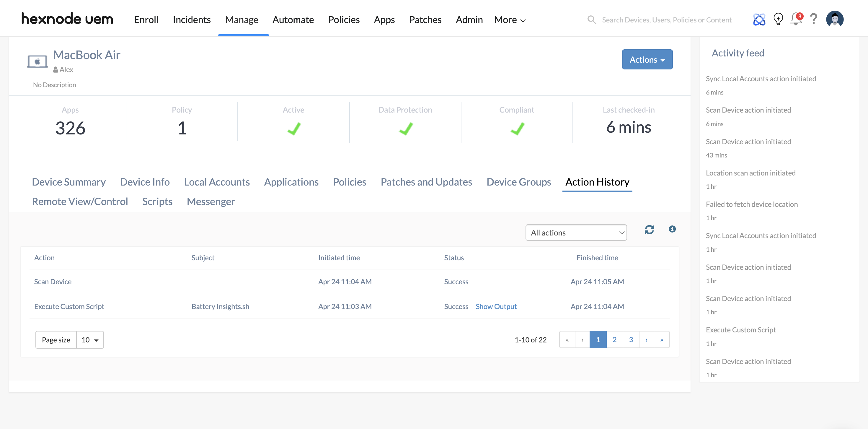
Task: Click the search devices input field
Action: [667, 20]
